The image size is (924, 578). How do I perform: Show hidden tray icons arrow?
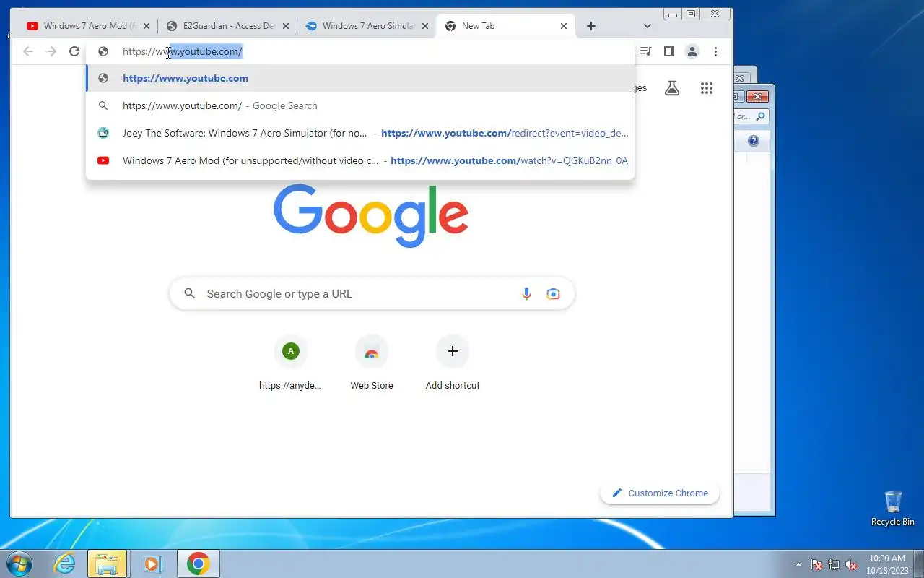798,564
